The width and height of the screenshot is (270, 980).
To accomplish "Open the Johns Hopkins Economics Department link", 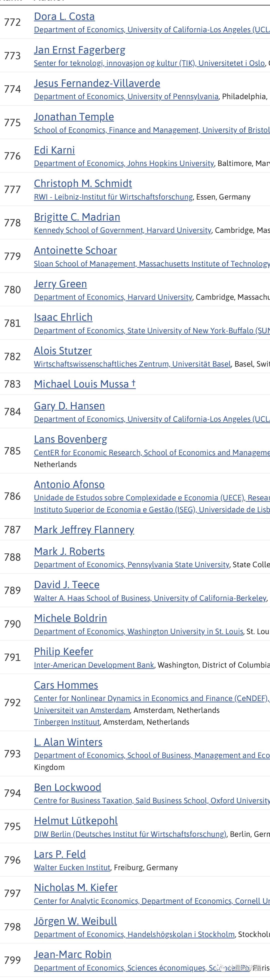I will coord(124,164).
